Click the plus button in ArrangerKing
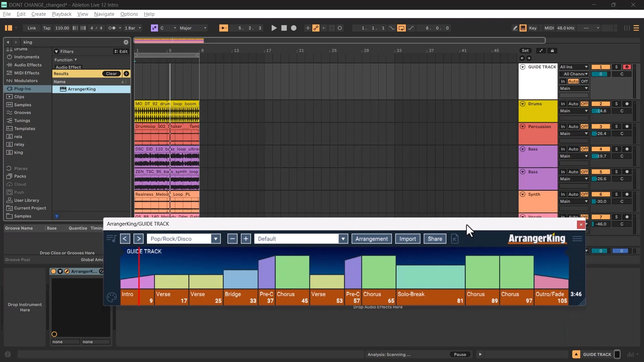Image resolution: width=644 pixels, height=362 pixels. pyautogui.click(x=246, y=239)
